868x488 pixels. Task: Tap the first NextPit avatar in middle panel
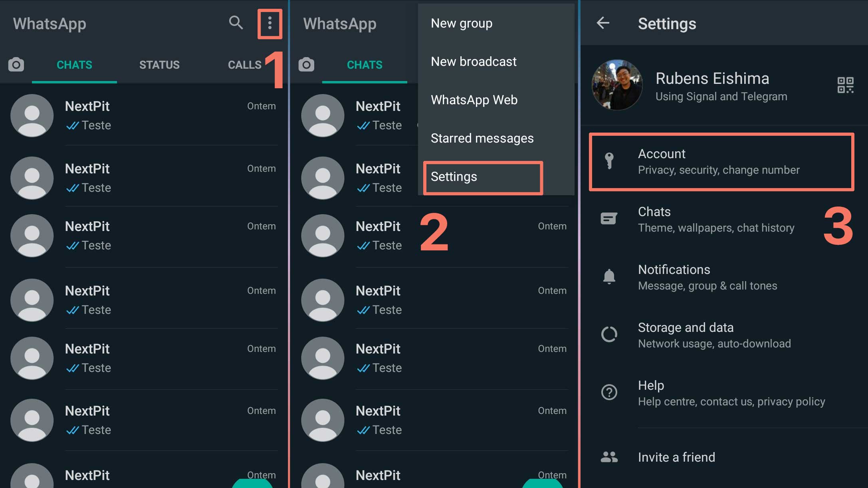click(x=323, y=116)
